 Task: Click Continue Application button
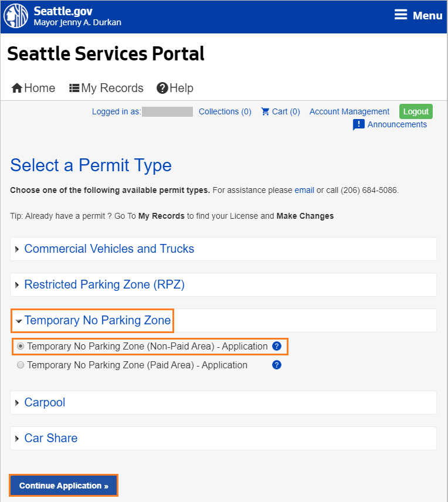point(63,486)
